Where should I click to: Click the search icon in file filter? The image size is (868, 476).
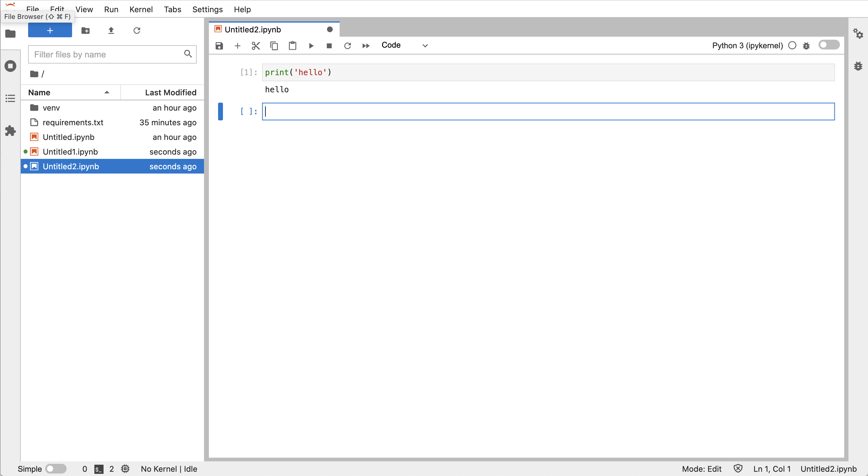click(188, 54)
